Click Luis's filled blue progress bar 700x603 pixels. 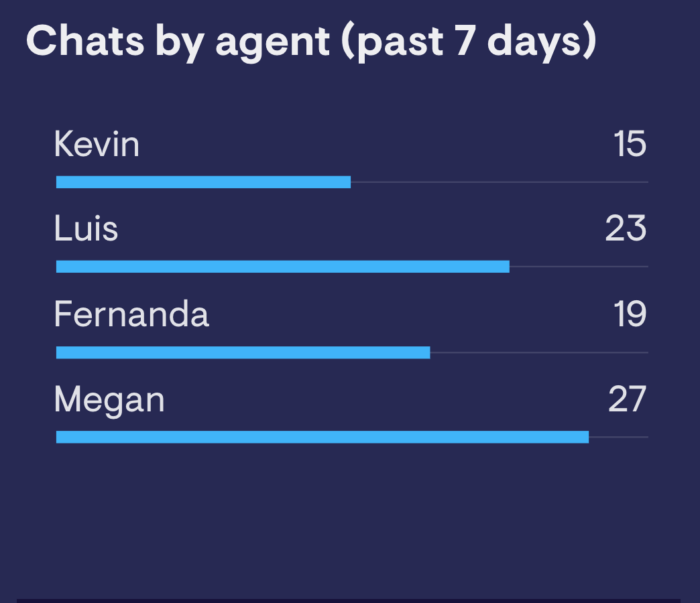coord(282,267)
